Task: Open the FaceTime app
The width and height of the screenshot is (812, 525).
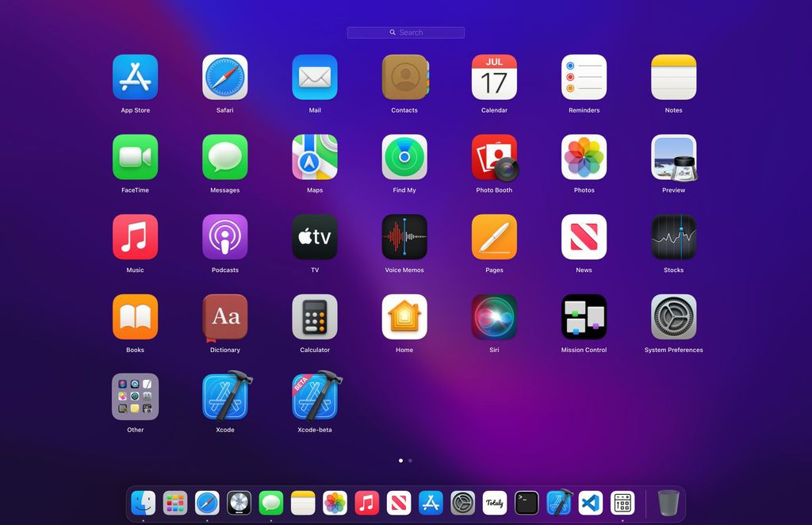Action: (x=136, y=157)
